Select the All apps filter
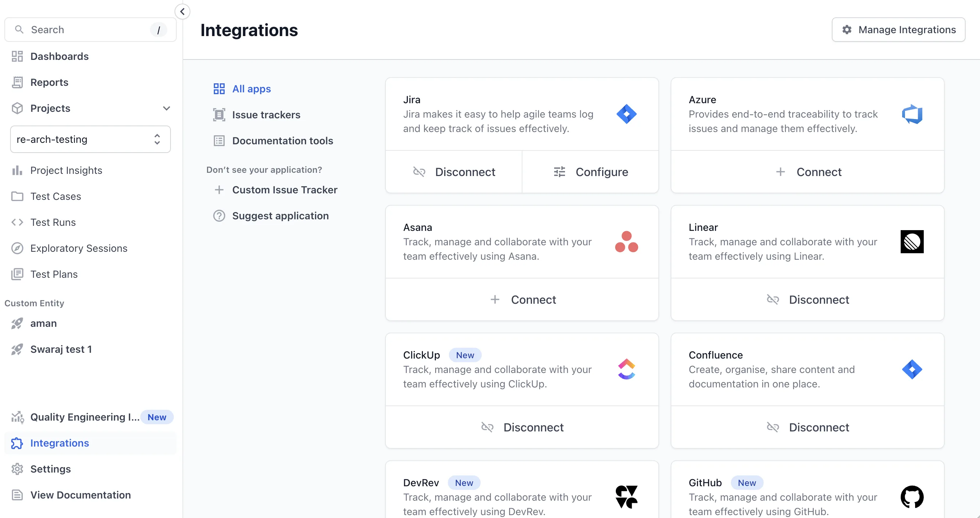Screen dimensions: 980x518 pyautogui.click(x=242, y=89)
